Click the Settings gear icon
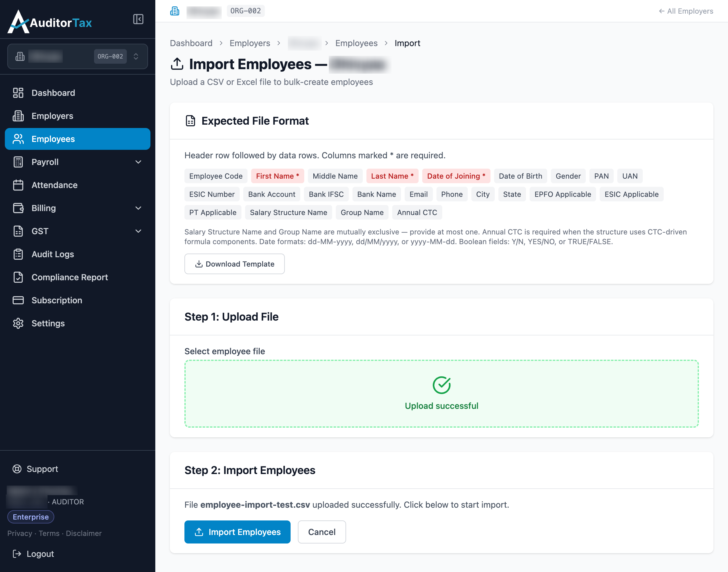The image size is (728, 572). (x=18, y=324)
